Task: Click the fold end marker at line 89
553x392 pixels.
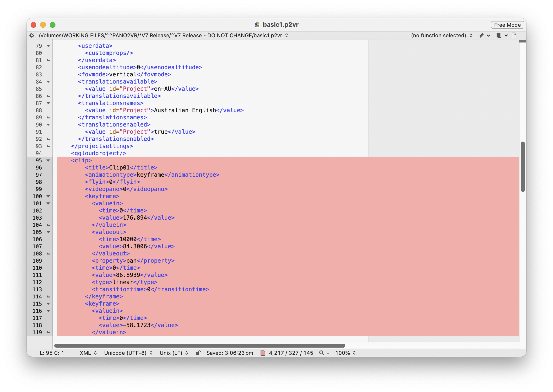Action: [x=49, y=117]
